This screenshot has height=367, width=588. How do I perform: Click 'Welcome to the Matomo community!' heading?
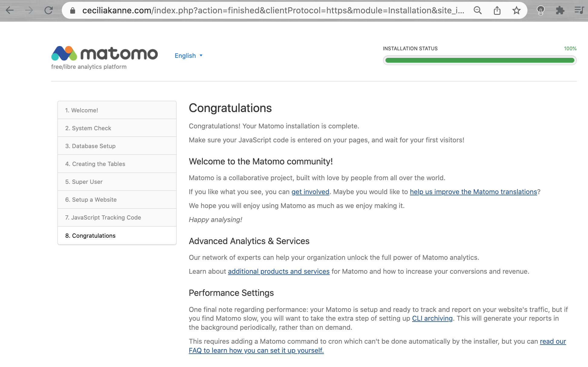click(x=261, y=161)
